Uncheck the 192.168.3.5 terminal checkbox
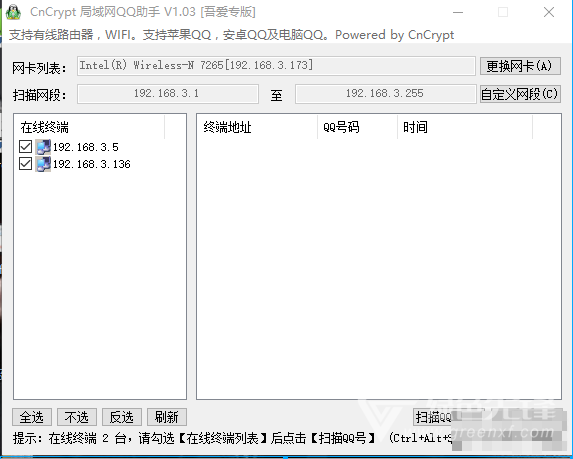573x459 pixels. pyautogui.click(x=25, y=147)
